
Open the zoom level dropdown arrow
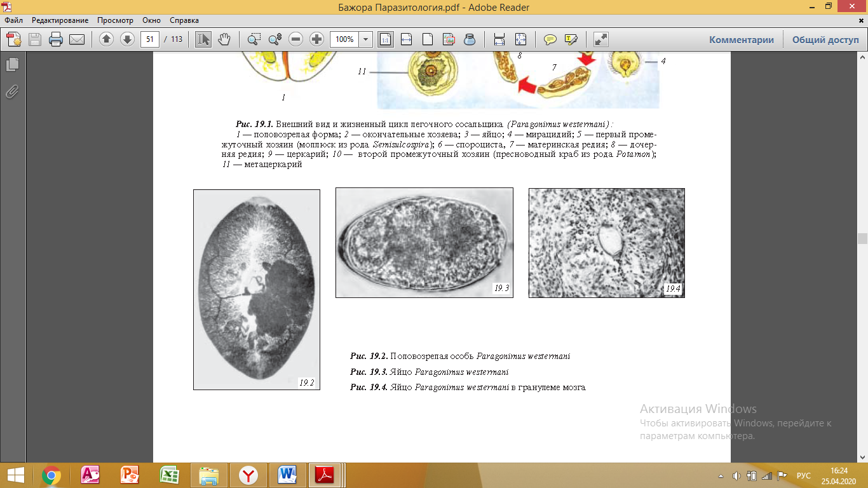pyautogui.click(x=366, y=39)
